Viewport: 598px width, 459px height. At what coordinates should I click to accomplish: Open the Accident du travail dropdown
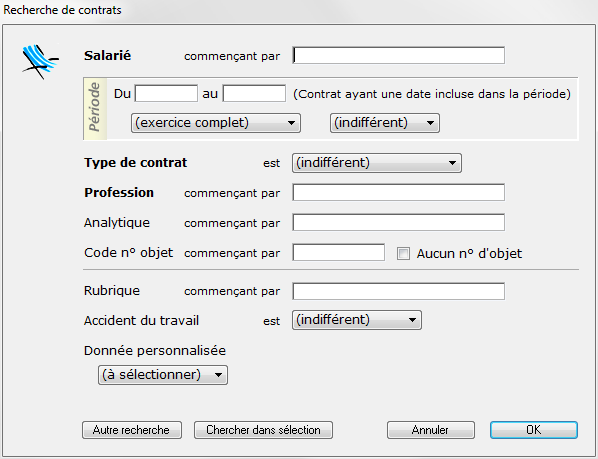[x=357, y=320]
